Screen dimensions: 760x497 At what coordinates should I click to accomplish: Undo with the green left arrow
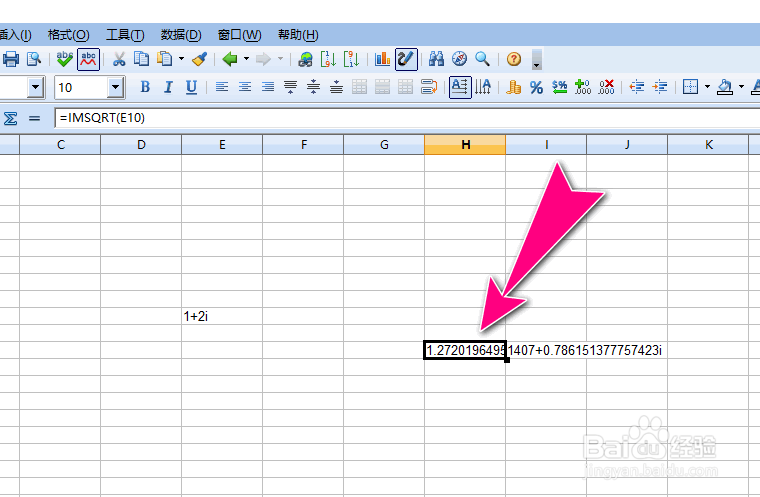point(230,59)
